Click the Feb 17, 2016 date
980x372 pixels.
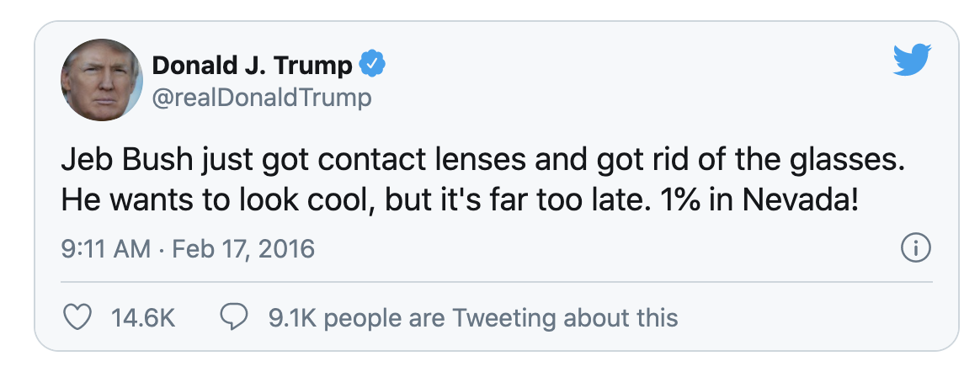tap(243, 250)
